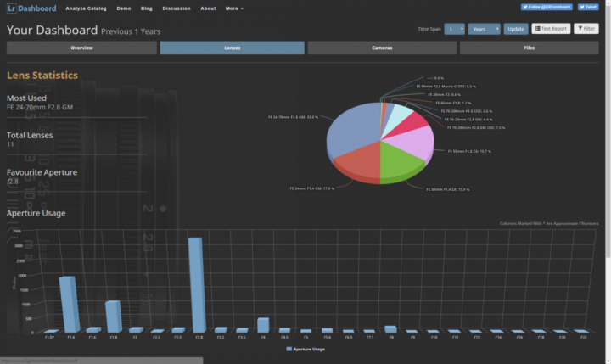This screenshot has height=364, width=611.
Task: Click the FE 70-200mm F2.8 GM OSS label
Action: click(476, 128)
